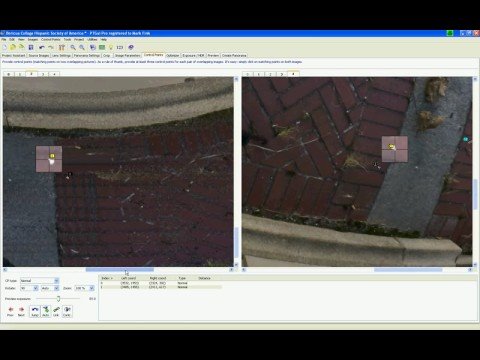Select image tab 0 in left pane
The width and height of the screenshot is (480, 360).
pos(9,74)
